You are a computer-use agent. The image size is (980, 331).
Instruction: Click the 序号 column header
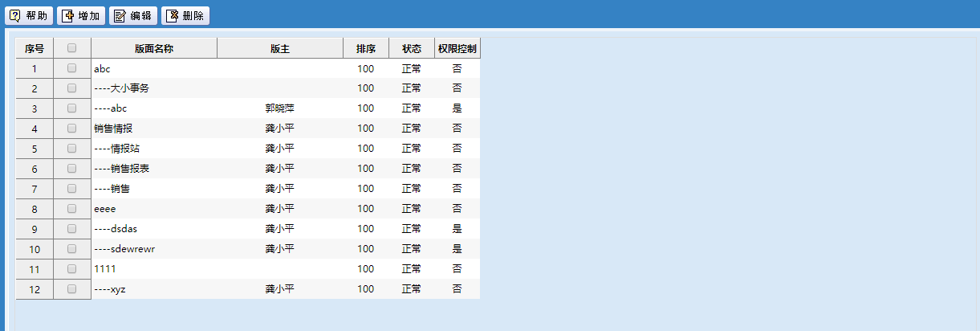35,48
